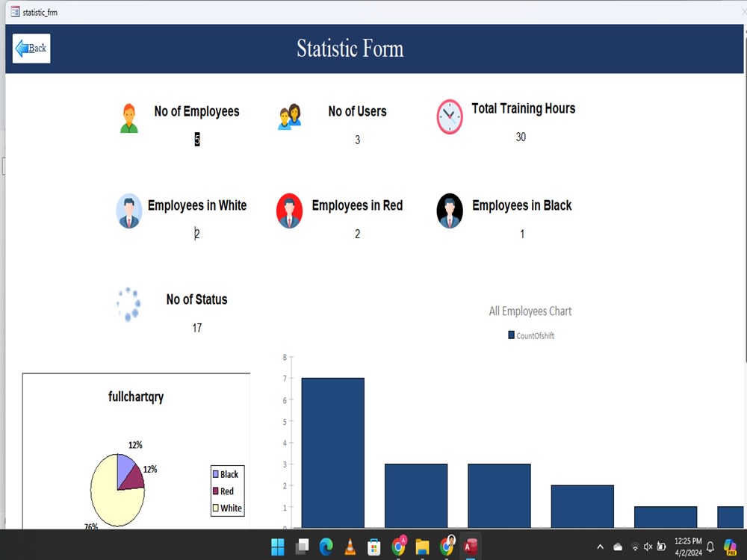Click the Employees in White avatar icon
The image size is (747, 560).
tap(128, 211)
